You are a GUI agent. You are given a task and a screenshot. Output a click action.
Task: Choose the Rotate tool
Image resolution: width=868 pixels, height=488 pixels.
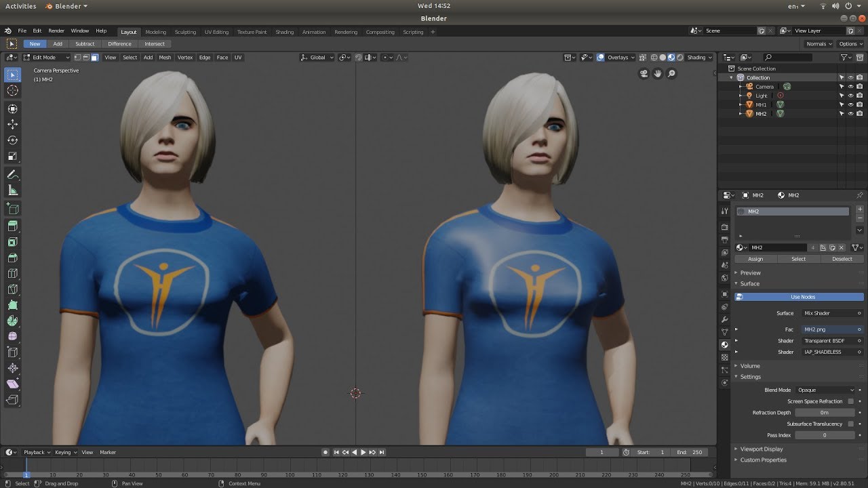13,140
